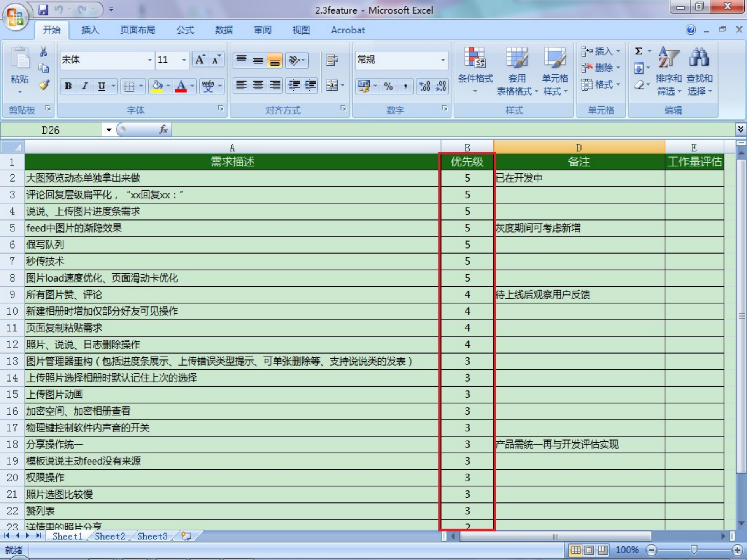Open the font size dropdown showing 11
The image size is (747, 560).
(x=184, y=60)
